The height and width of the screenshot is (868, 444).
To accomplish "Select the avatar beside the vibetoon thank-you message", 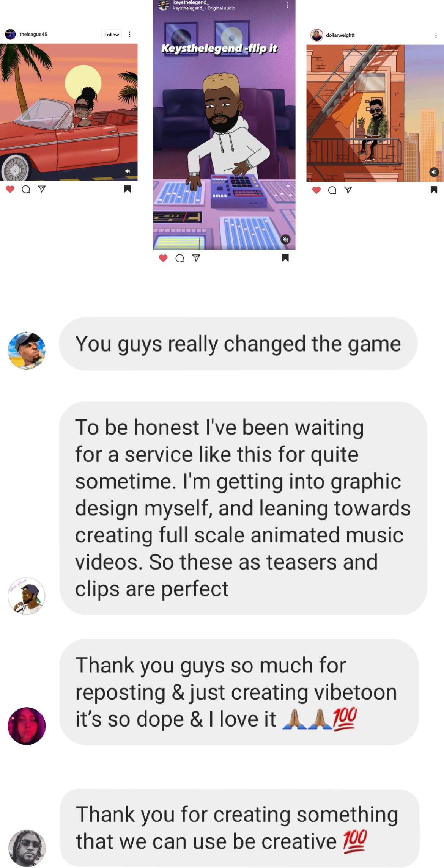I will [x=27, y=726].
